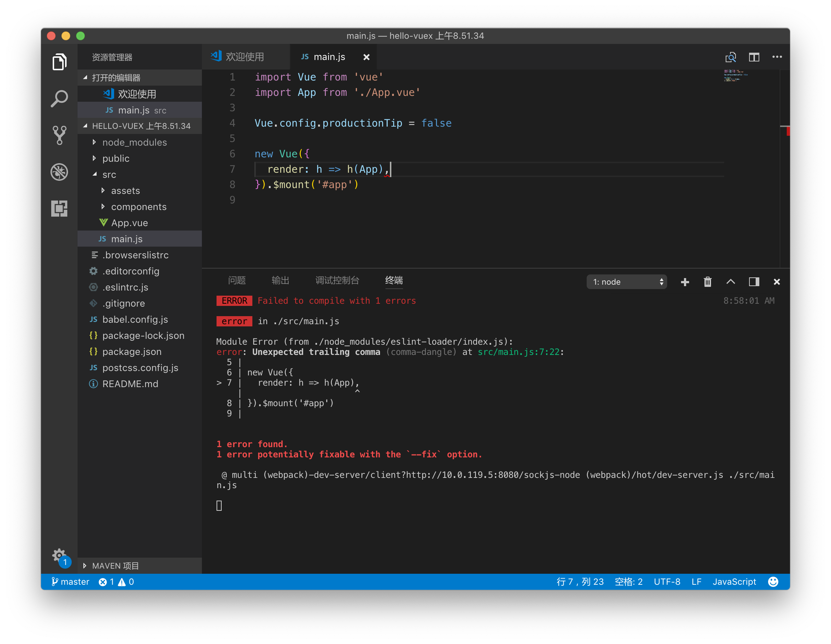Viewport: 831px width, 644px height.
Task: Click the search-in-editor icon at top right
Action: [730, 57]
